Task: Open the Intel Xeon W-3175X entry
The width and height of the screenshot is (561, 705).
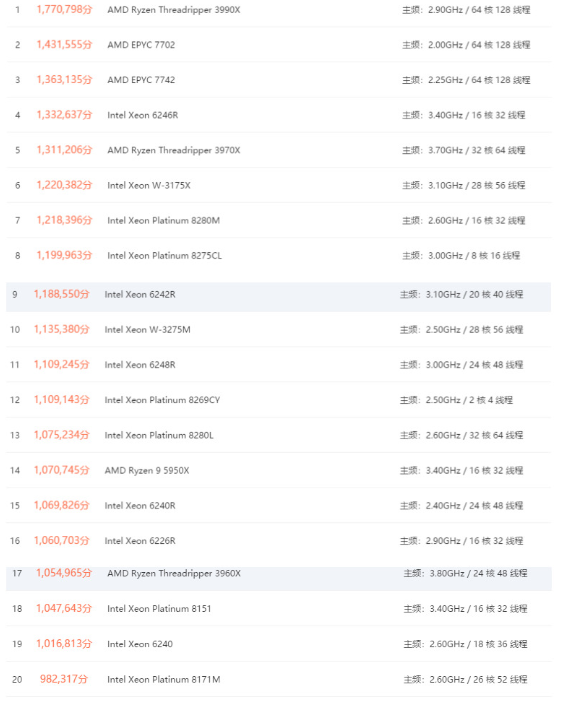Action: (149, 185)
